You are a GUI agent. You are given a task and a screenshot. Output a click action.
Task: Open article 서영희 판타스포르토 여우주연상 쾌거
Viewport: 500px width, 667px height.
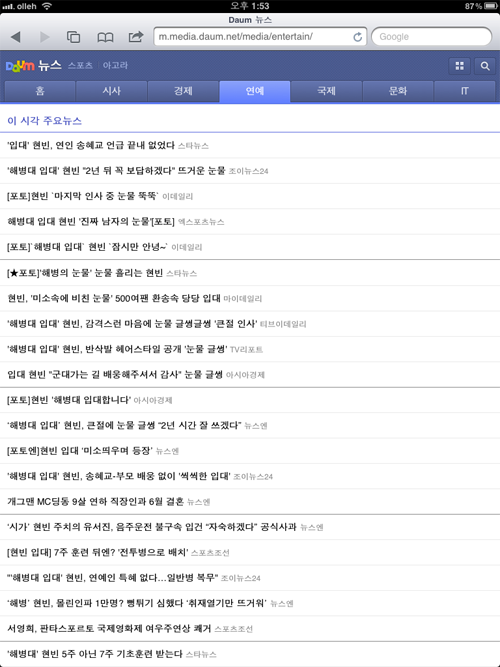[250, 629]
